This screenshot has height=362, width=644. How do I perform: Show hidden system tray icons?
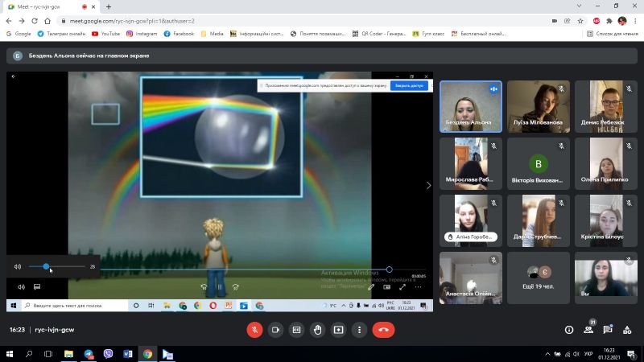coord(547,354)
